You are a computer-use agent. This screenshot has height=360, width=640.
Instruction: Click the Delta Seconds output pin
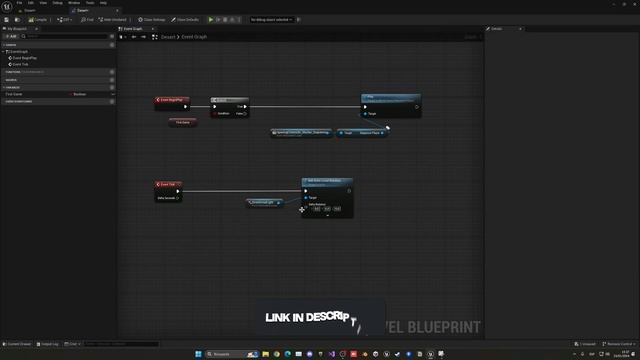click(x=178, y=198)
